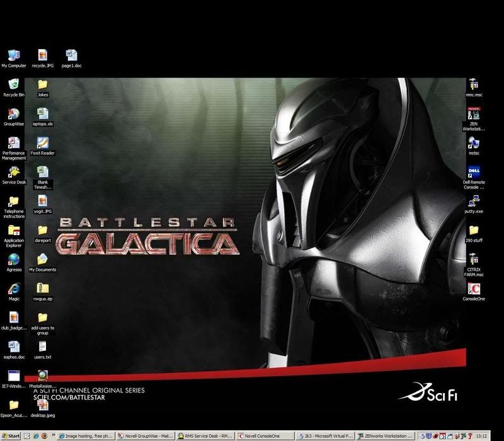Switch to RMS Service Desk taskbar button
The height and width of the screenshot is (441, 504).
205,436
